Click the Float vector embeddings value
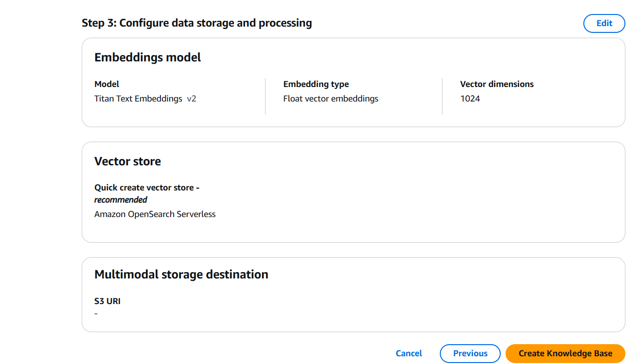Image resolution: width=637 pixels, height=364 pixels. tap(331, 99)
